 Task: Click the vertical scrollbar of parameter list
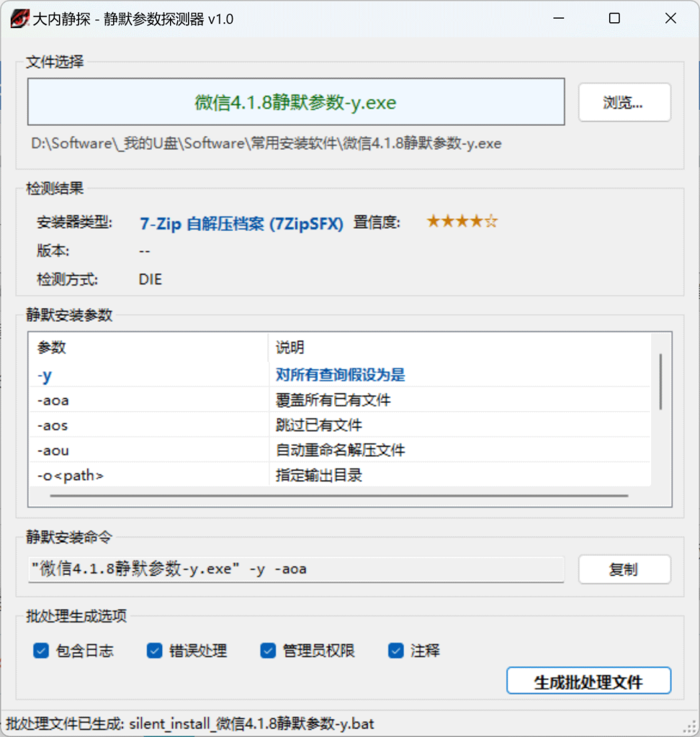tap(660, 381)
